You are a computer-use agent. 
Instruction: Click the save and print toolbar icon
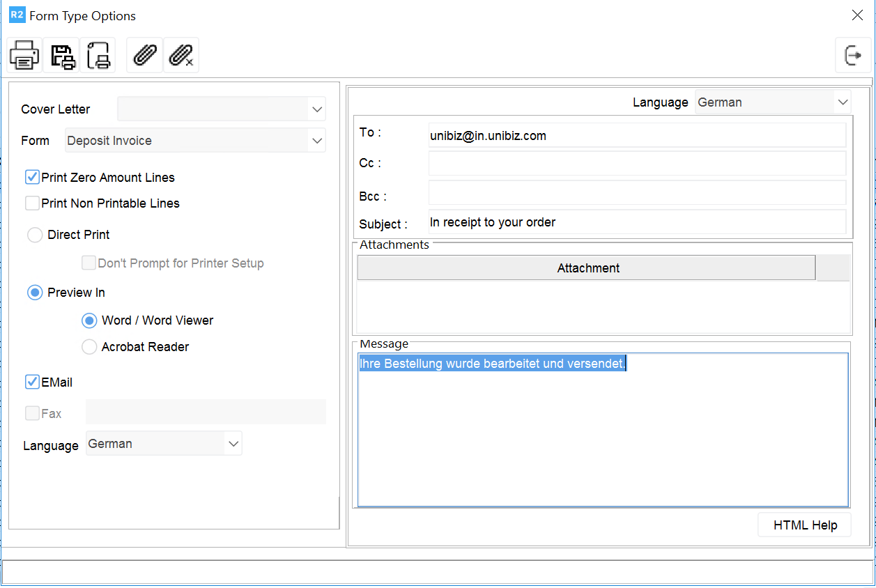coord(61,55)
